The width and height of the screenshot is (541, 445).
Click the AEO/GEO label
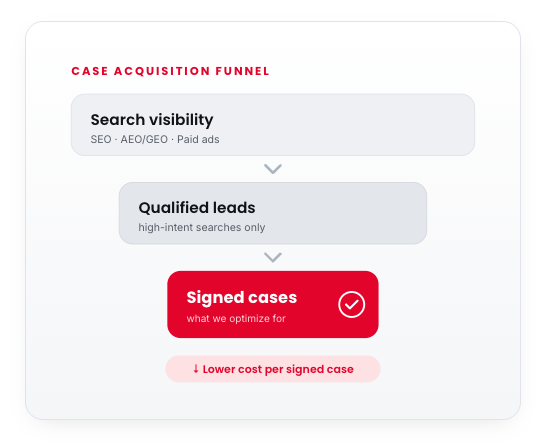pos(144,139)
